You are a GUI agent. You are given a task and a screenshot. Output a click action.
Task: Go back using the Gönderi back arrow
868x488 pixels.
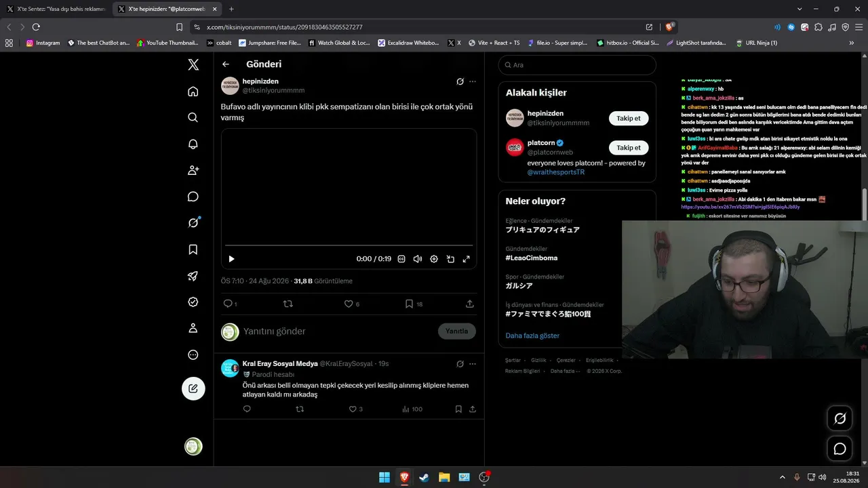click(226, 64)
